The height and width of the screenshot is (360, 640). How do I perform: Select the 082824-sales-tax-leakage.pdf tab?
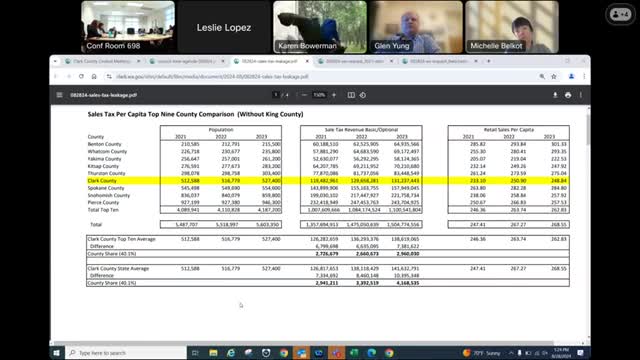[271, 61]
